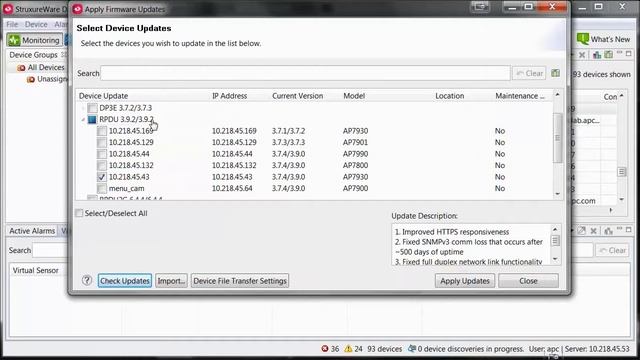Click the screen switch icon in dialog title bar
640x360 pixels.
point(480,7)
